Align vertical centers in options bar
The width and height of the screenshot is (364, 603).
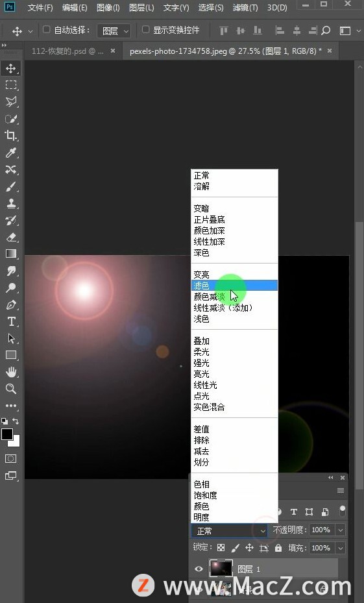(x=241, y=31)
